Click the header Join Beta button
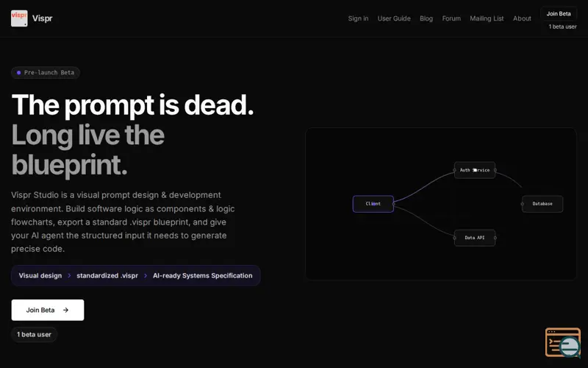Viewport: 588px width, 368px height. (559, 13)
